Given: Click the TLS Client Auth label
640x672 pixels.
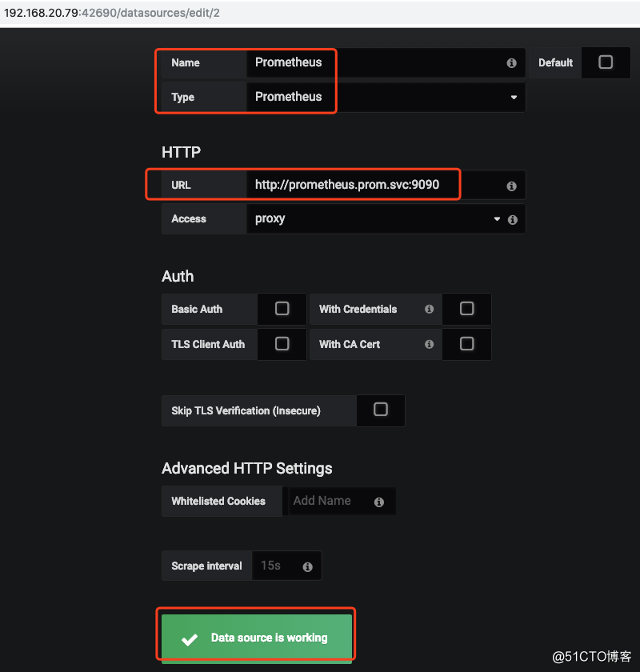Looking at the screenshot, I should [x=208, y=344].
